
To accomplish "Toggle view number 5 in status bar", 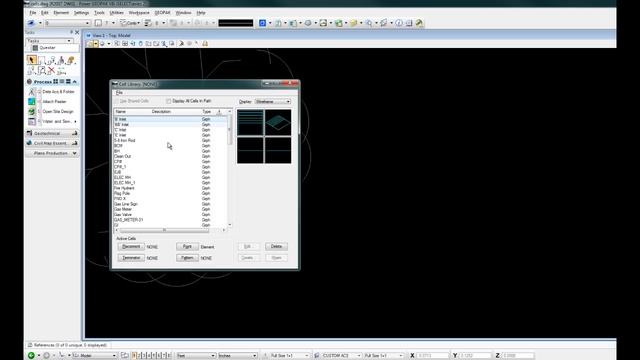I will [154, 356].
